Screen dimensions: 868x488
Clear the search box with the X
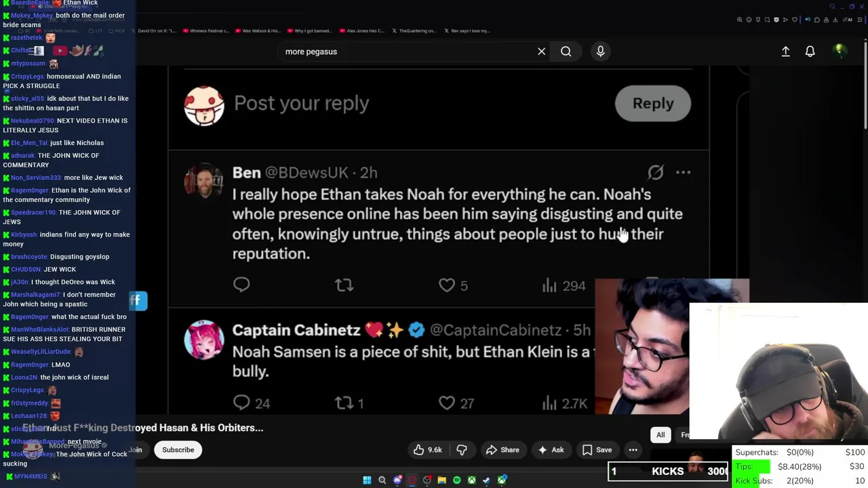point(541,52)
